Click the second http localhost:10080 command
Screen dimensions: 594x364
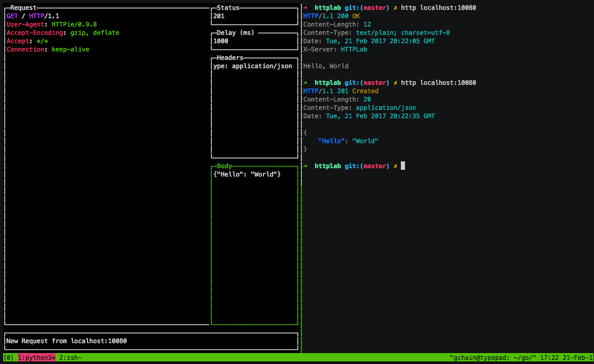coord(439,83)
